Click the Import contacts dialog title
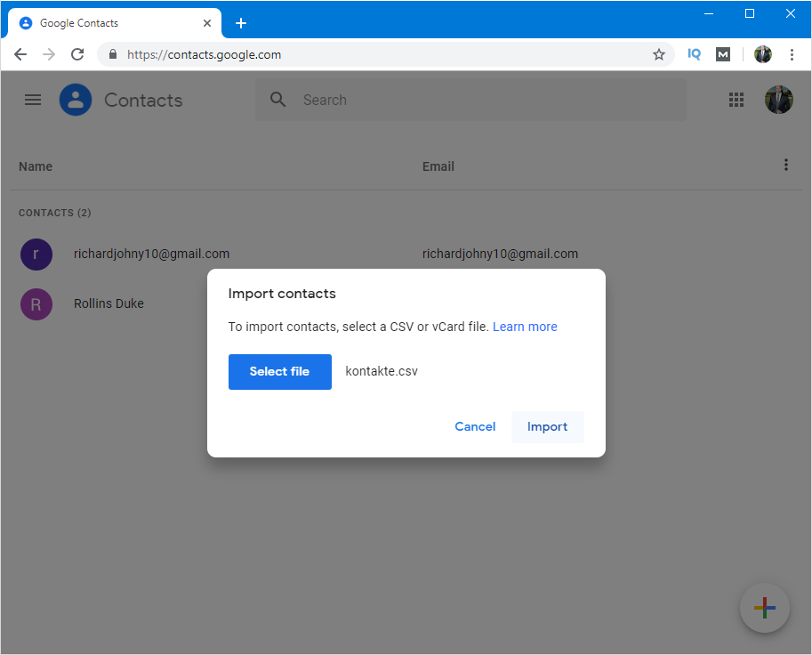Screen dimensions: 812x655 coord(282,294)
